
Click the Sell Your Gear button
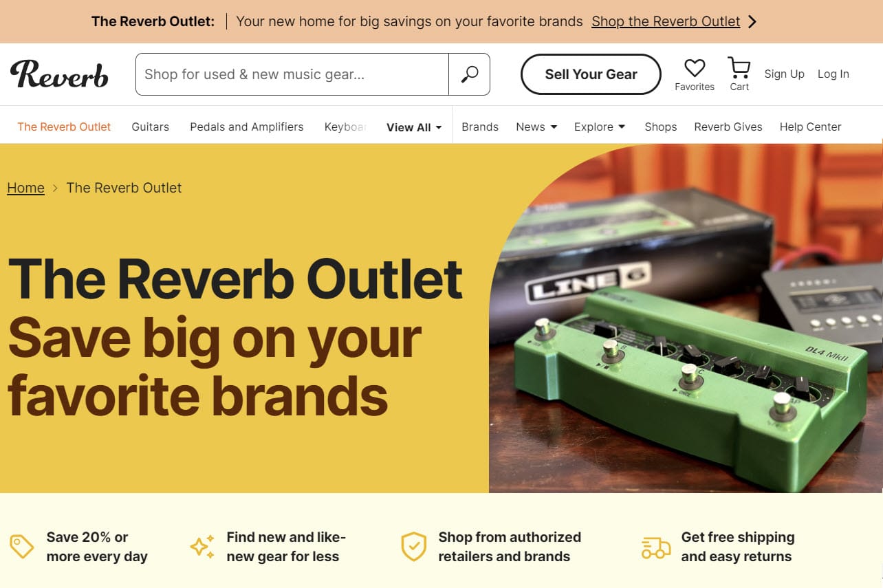(x=591, y=74)
